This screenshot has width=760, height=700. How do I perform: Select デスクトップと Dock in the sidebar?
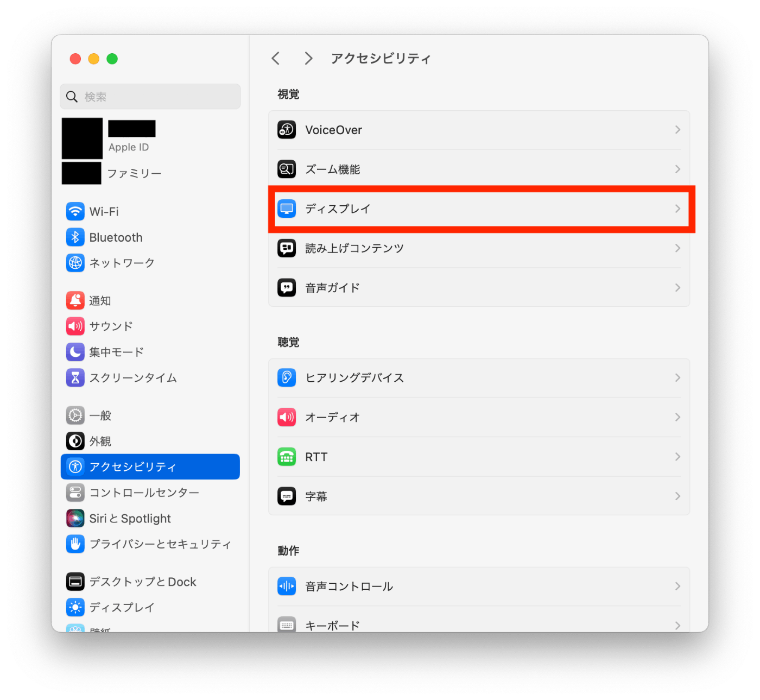coord(150,582)
